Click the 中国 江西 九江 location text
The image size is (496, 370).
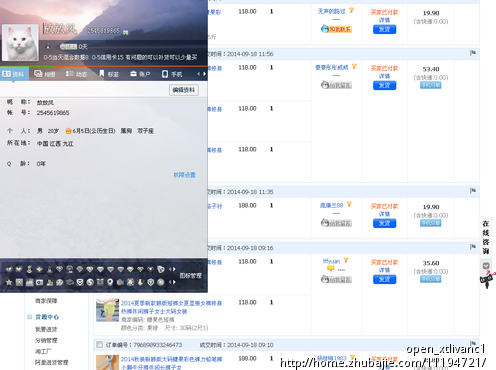click(55, 144)
